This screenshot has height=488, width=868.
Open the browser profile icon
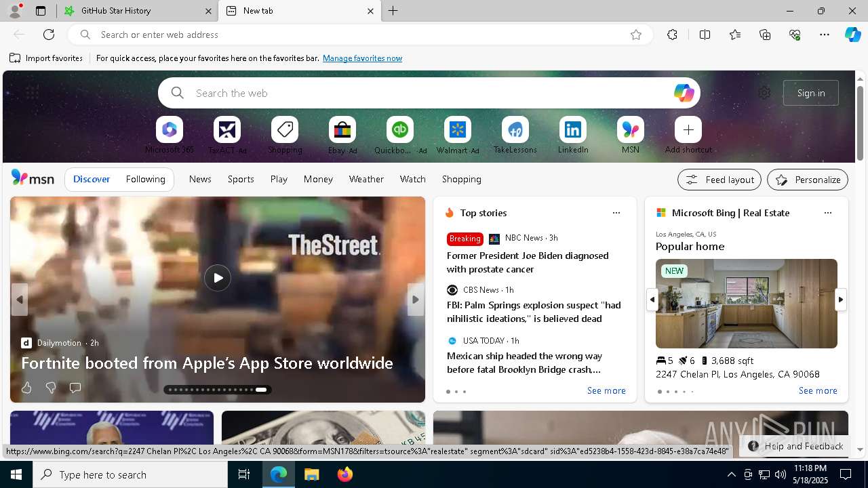tap(14, 11)
